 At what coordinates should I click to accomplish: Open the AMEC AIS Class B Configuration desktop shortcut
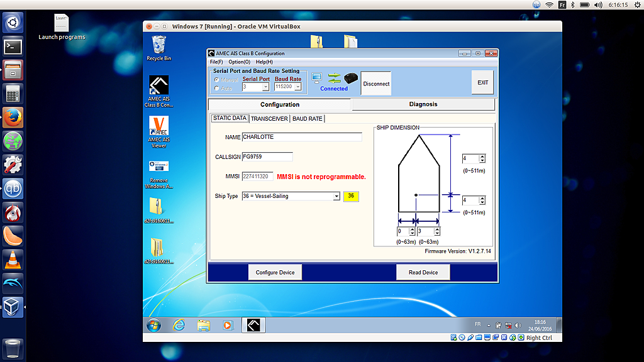pyautogui.click(x=159, y=91)
